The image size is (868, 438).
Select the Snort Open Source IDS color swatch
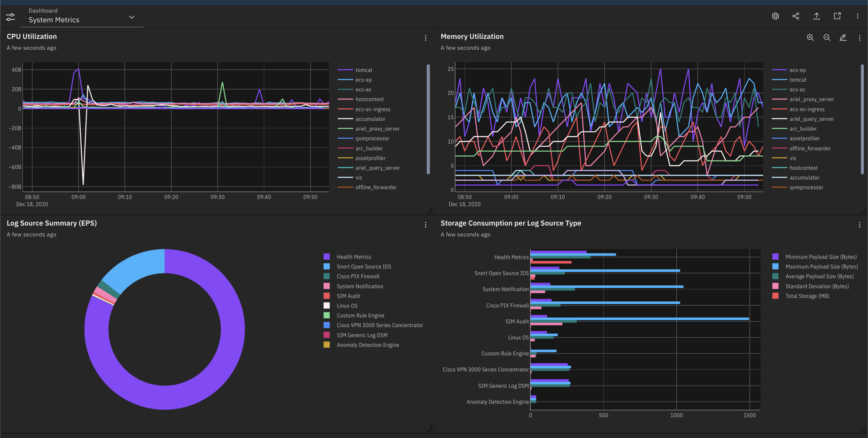tap(326, 266)
